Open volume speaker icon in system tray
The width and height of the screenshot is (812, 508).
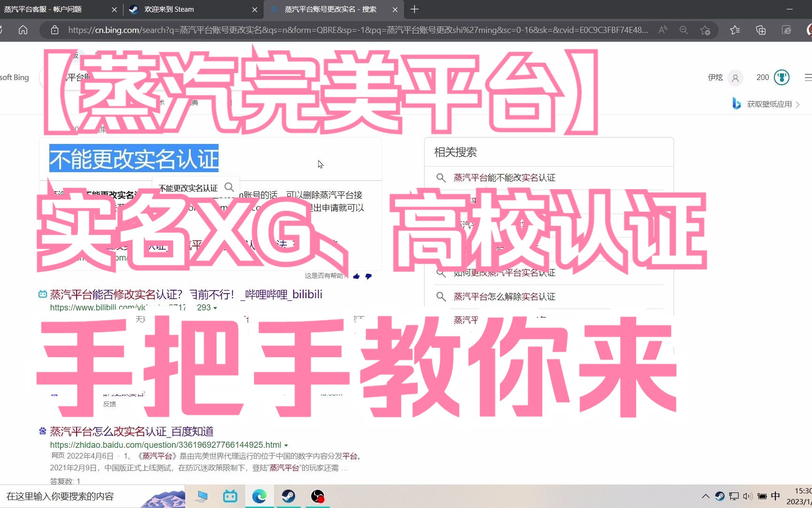click(x=748, y=496)
